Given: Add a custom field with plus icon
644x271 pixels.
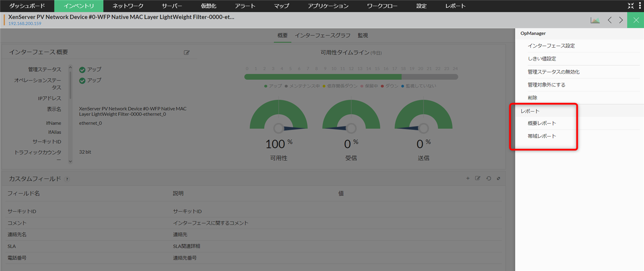Looking at the screenshot, I should tap(468, 178).
